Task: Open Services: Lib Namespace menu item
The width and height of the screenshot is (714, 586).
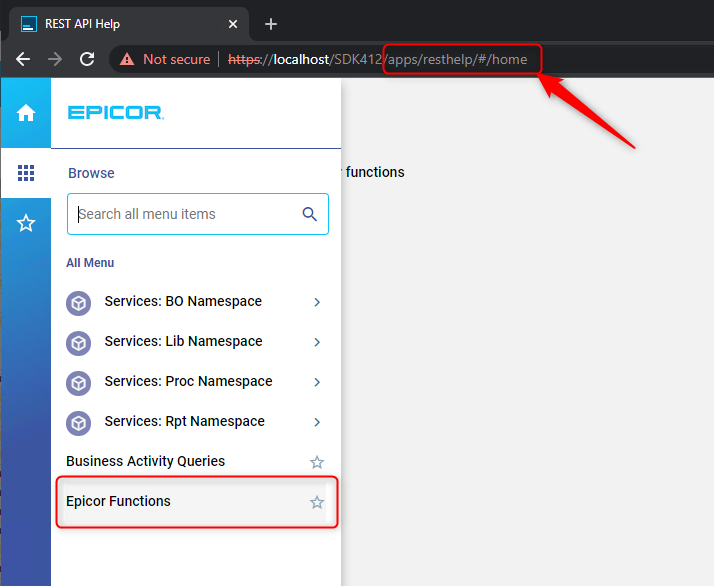Action: pyautogui.click(x=197, y=342)
